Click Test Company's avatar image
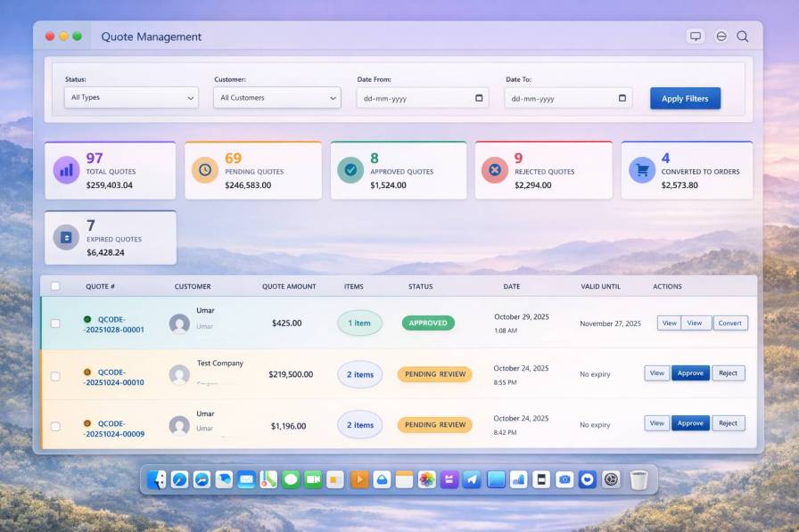799x532 pixels. pos(179,374)
